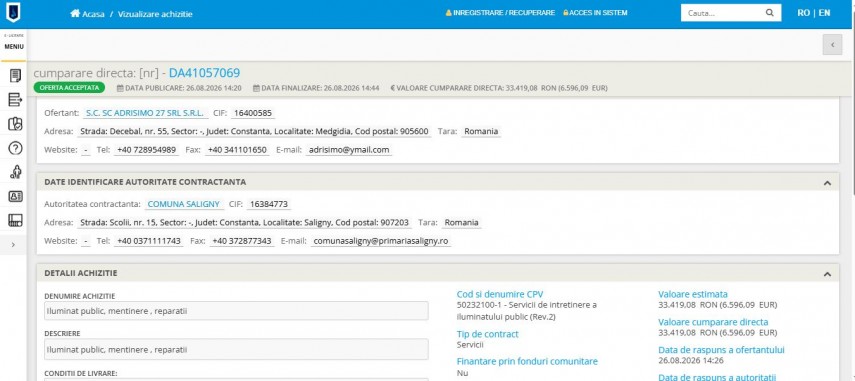Open the MENIU sidebar menu
855x381 pixels.
[14, 47]
